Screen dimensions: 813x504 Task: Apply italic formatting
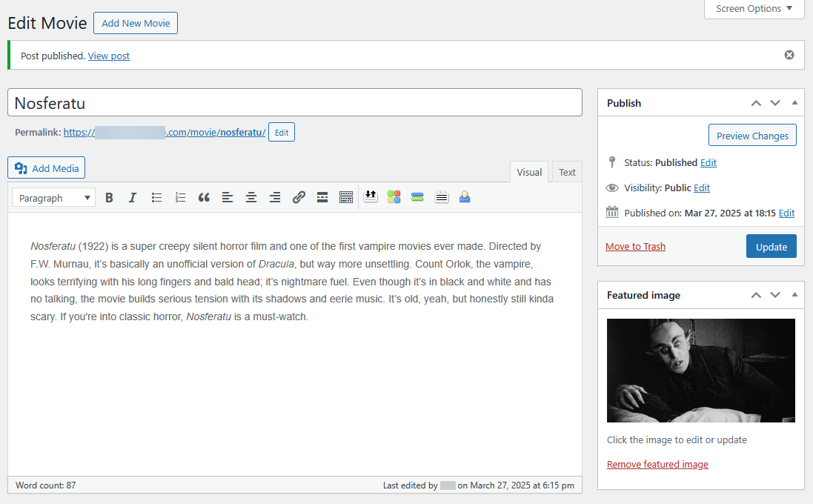click(x=133, y=197)
